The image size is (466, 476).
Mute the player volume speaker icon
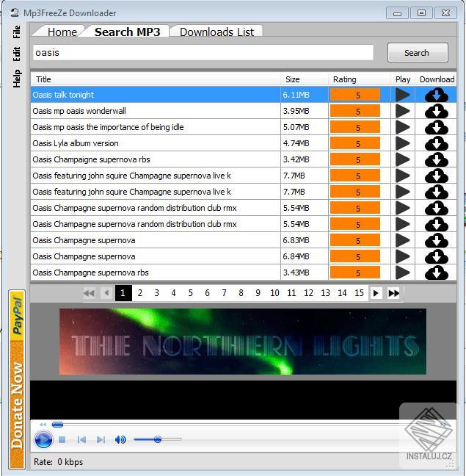(x=120, y=439)
